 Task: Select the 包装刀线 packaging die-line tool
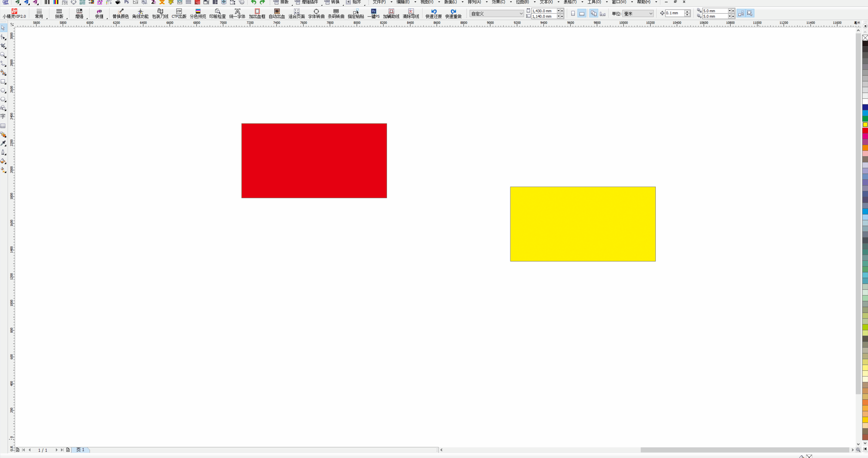[160, 13]
